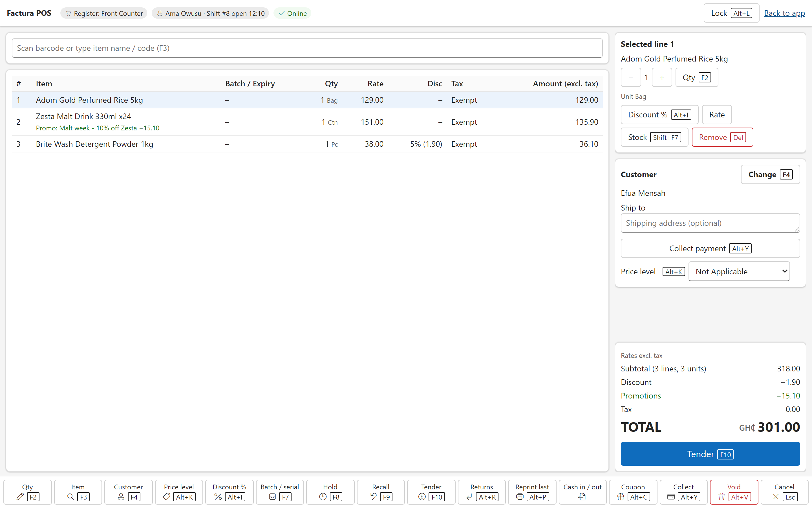Screen dimensions: 812x508
Task: Click the blue Tender F10 button
Action: 710,454
